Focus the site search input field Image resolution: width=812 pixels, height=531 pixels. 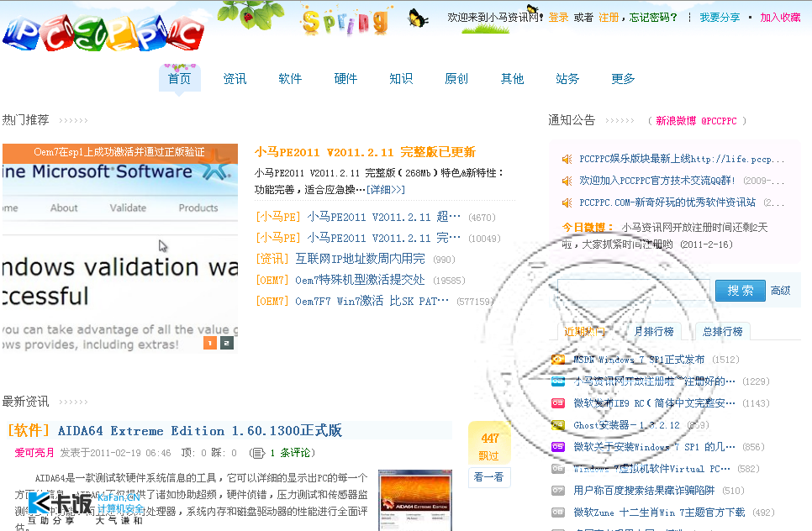tap(633, 291)
